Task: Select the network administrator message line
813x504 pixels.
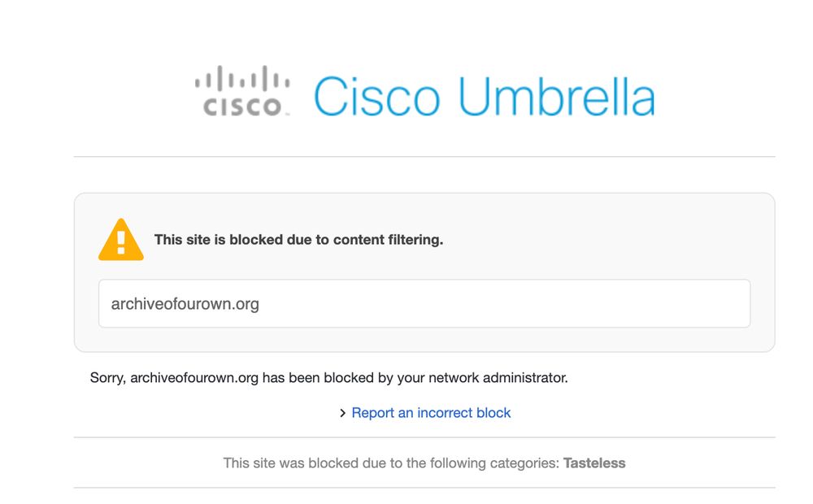Action: click(x=328, y=377)
